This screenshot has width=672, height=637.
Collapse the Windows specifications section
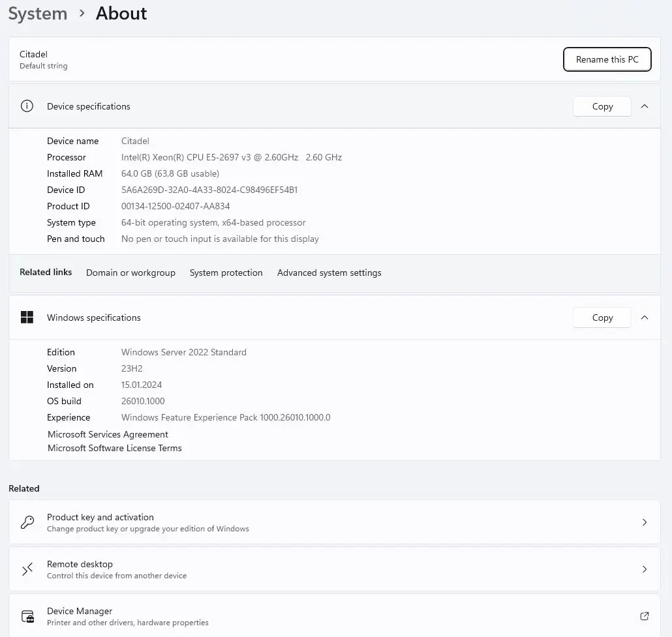644,318
